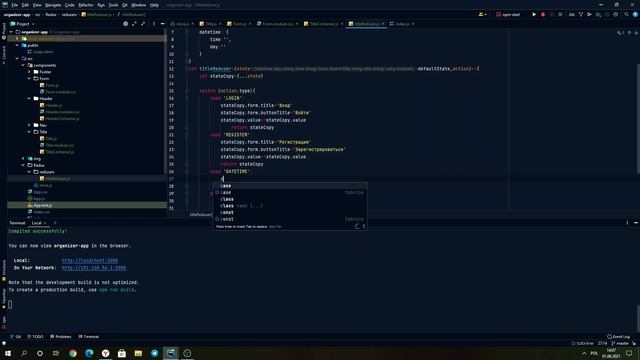640x360 pixels.
Task: Expand the node_modules folder
Action: point(17,38)
